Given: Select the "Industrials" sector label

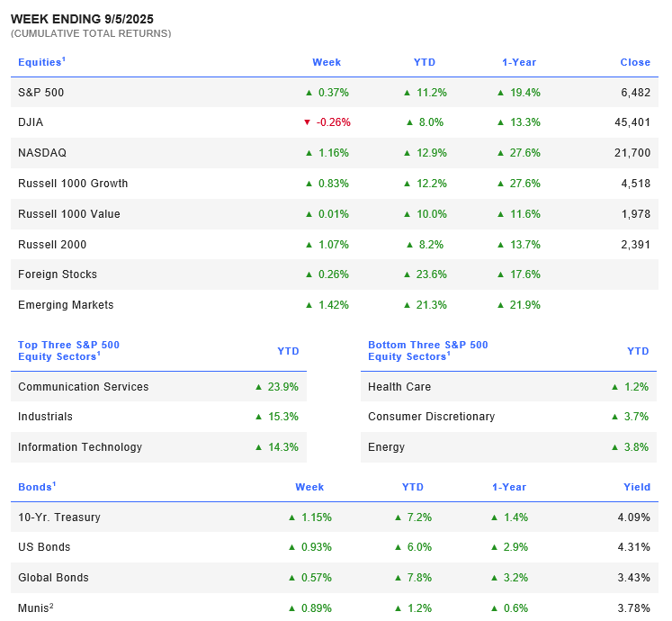Looking at the screenshot, I should [45, 417].
